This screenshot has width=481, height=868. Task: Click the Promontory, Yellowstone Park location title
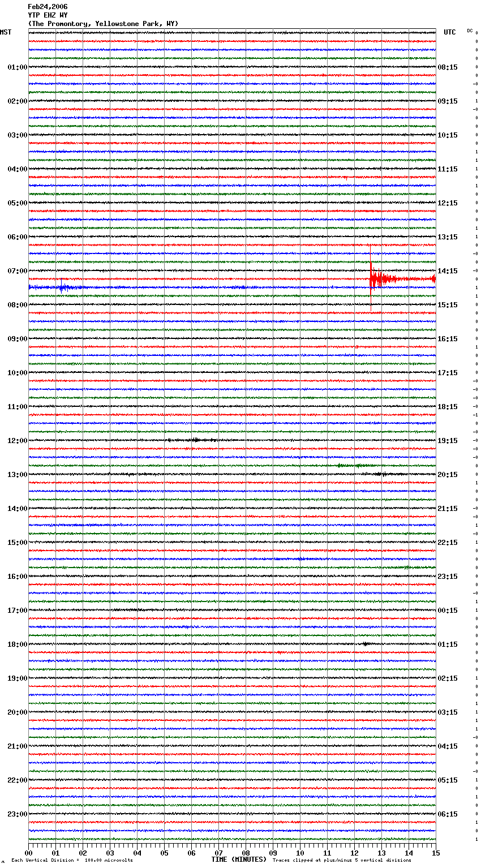(x=103, y=24)
